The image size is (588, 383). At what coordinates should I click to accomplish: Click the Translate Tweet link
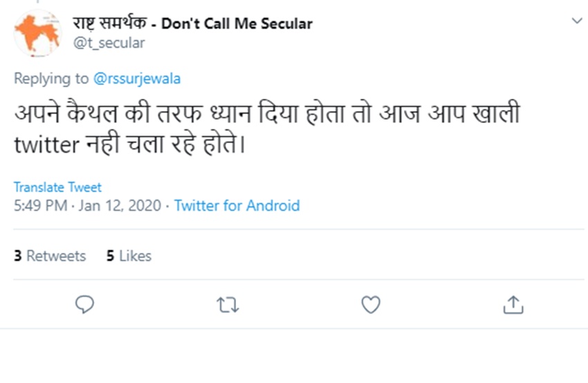pyautogui.click(x=57, y=187)
